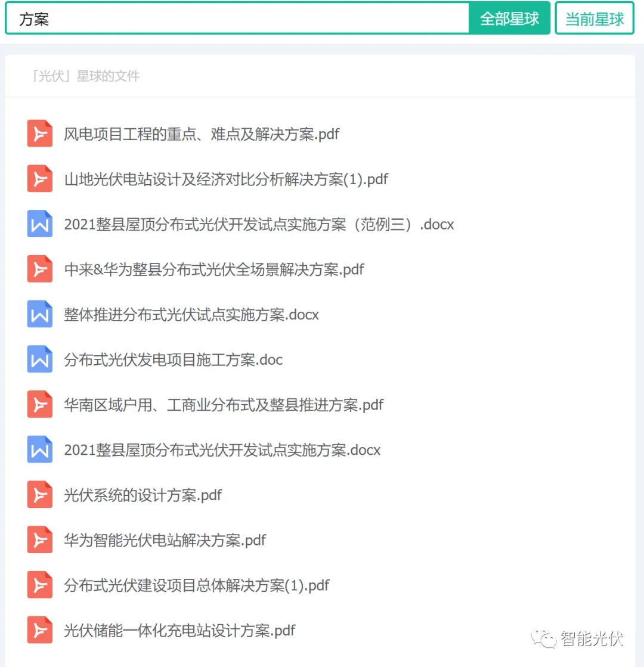
Task: Open 整体推进分布式光伏试点实施方案.docx
Action: [191, 314]
